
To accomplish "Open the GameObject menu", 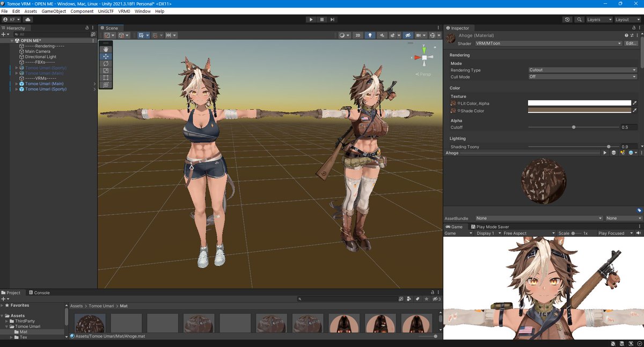I will (53, 11).
